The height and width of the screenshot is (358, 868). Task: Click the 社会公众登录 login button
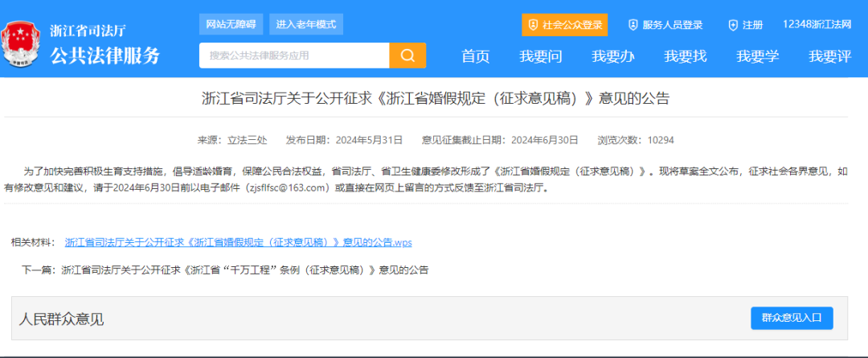571,25
